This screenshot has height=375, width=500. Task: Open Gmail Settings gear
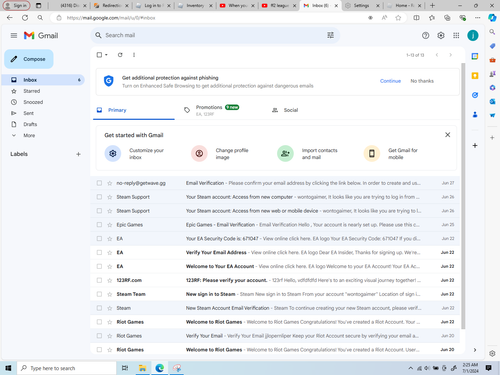[x=441, y=35]
